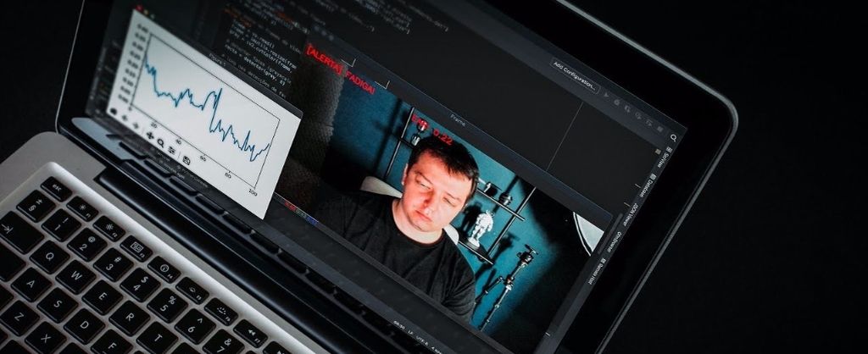Click the matplotlib Forward arrow icon
Screen dimensions: 868x354
click(x=136, y=125)
